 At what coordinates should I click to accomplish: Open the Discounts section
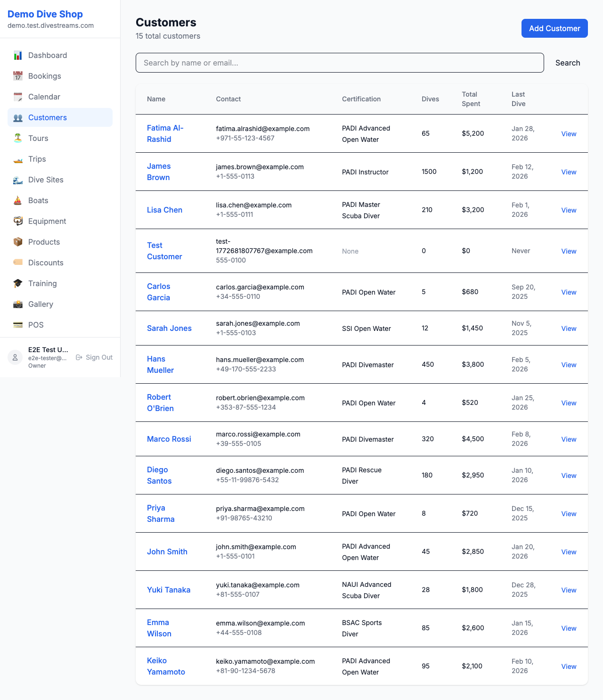(x=46, y=263)
